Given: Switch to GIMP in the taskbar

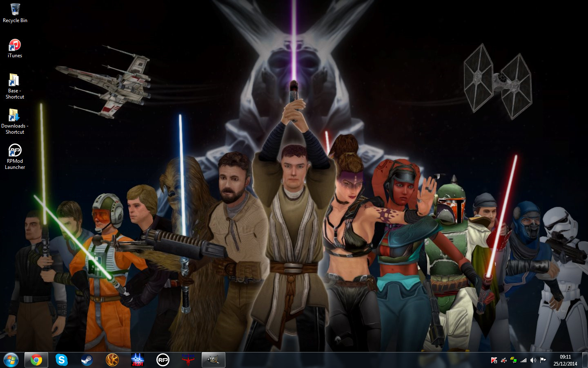Looking at the screenshot, I should (213, 360).
